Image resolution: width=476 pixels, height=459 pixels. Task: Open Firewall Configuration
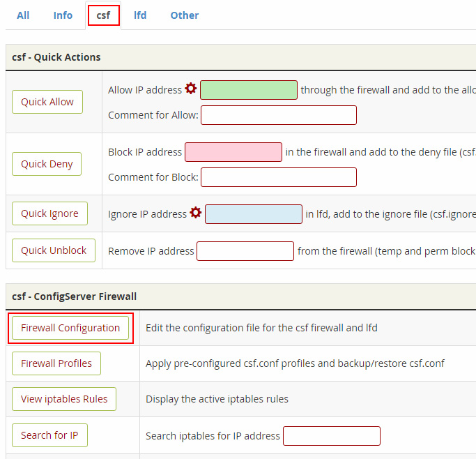[x=70, y=328]
